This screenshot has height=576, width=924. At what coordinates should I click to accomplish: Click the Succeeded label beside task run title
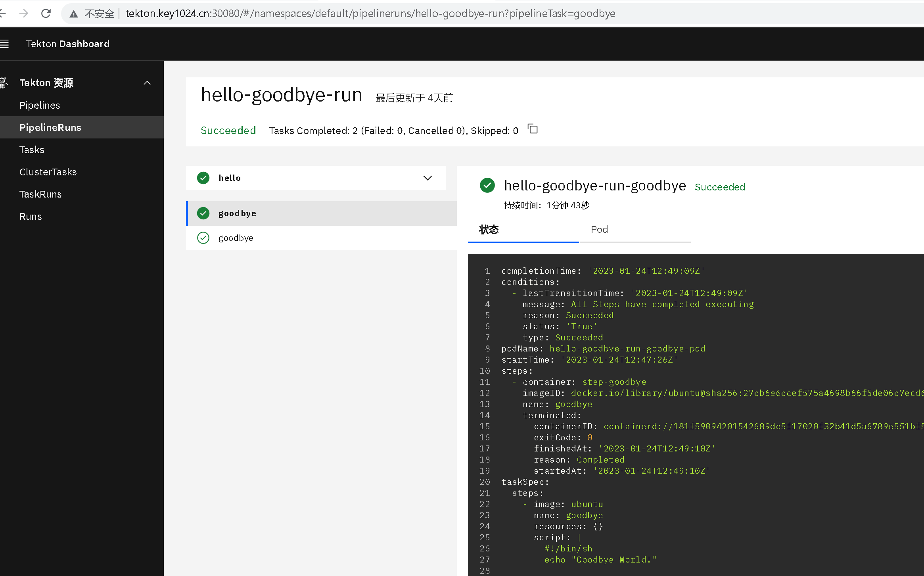pos(720,187)
